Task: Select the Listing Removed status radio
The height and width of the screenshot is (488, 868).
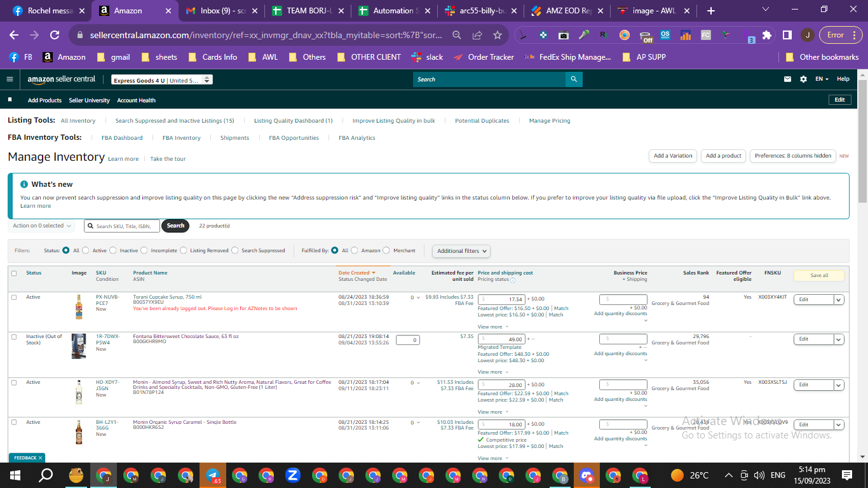Action: [x=184, y=250]
